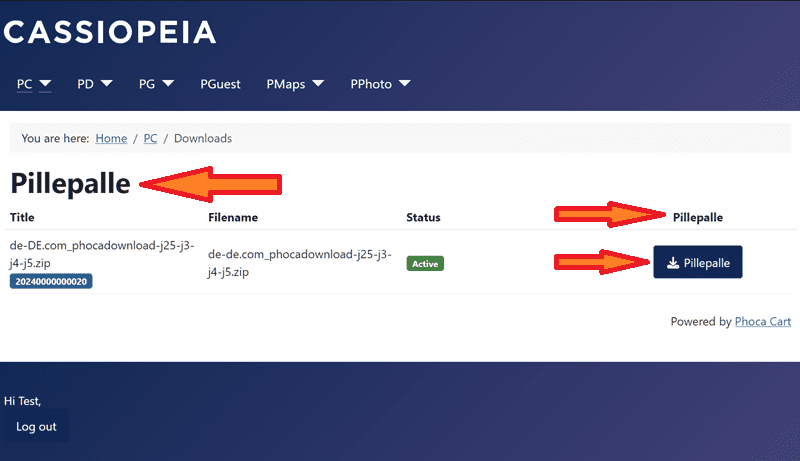Click the Home breadcrumb link

coord(111,138)
